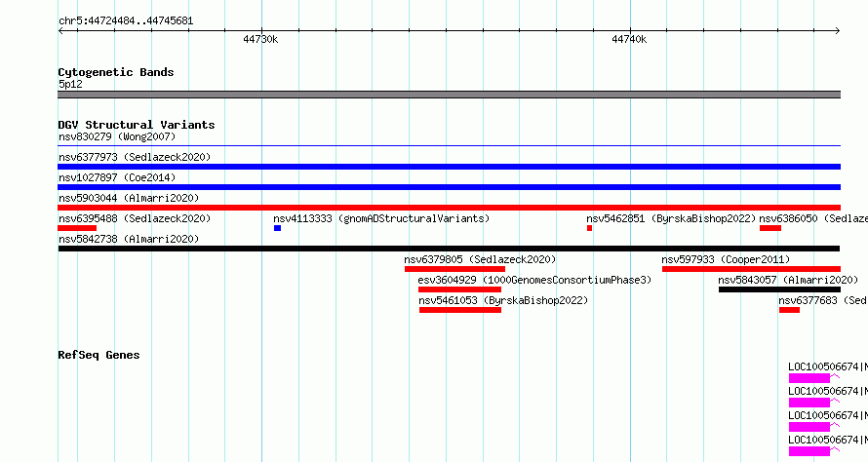Click the nsv5903044 (Almarri2020) label text
The image size is (868, 462).
click(x=129, y=198)
